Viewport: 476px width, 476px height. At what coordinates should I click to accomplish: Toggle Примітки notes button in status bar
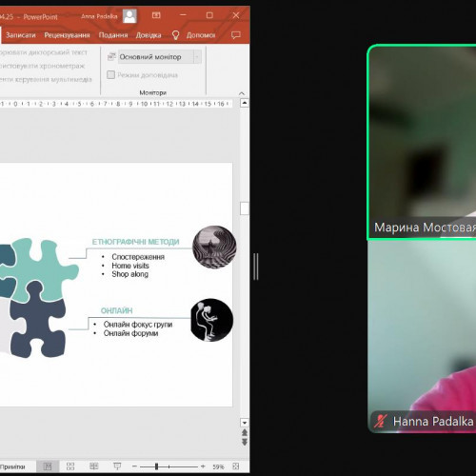pos(12,466)
